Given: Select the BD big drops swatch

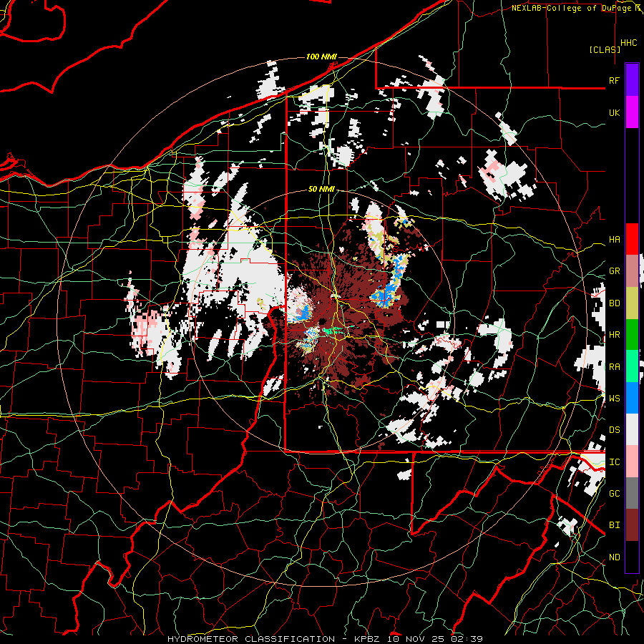Looking at the screenshot, I should pyautogui.click(x=632, y=303).
